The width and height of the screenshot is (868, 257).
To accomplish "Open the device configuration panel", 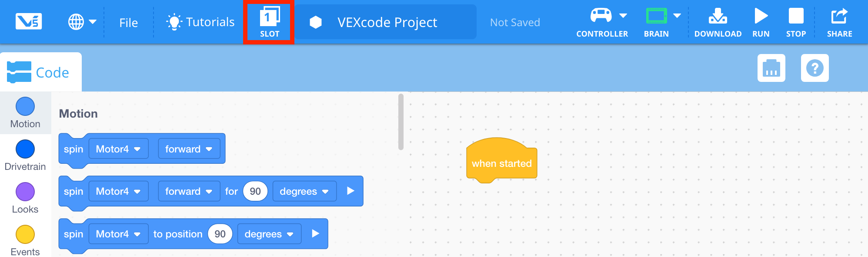I will click(x=771, y=68).
